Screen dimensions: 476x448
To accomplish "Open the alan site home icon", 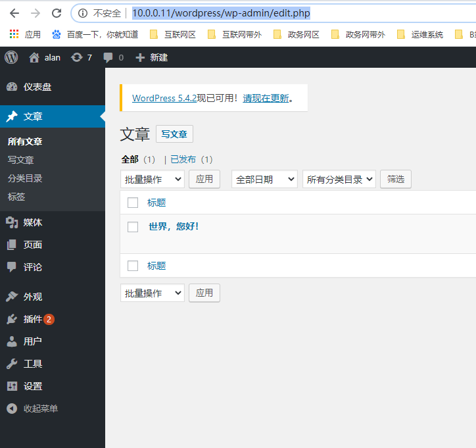I will click(34, 57).
